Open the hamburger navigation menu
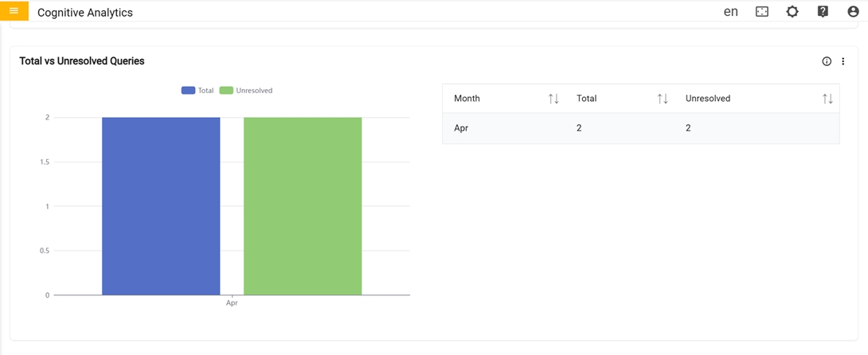This screenshot has width=868, height=355. (14, 11)
